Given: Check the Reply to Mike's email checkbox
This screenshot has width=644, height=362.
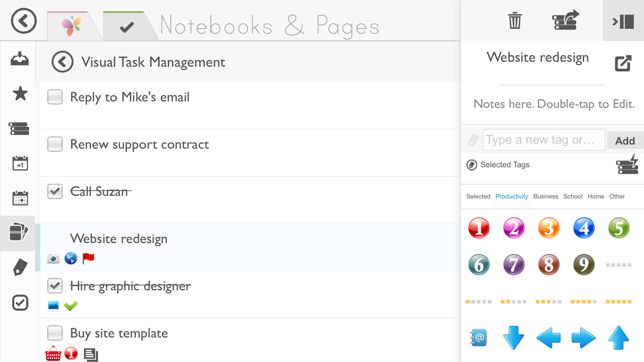Looking at the screenshot, I should click(55, 97).
